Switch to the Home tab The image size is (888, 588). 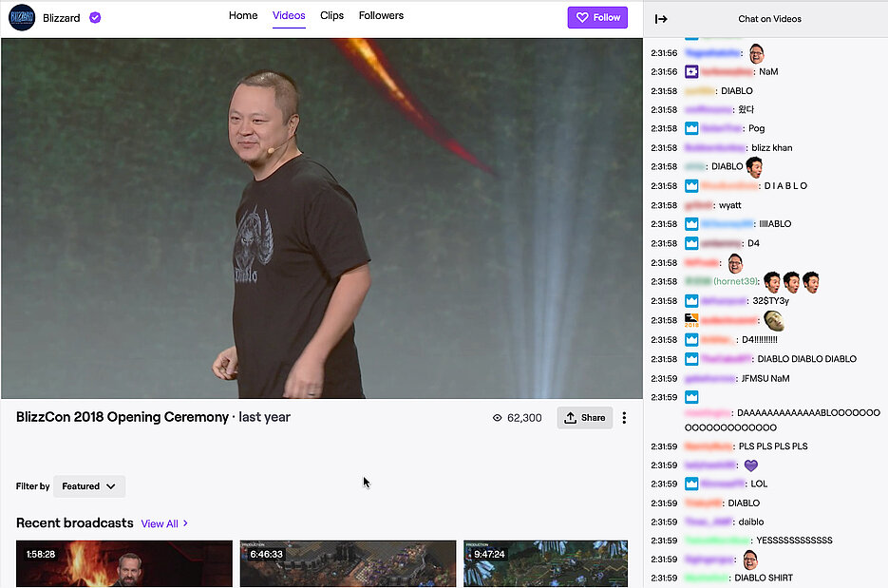243,16
